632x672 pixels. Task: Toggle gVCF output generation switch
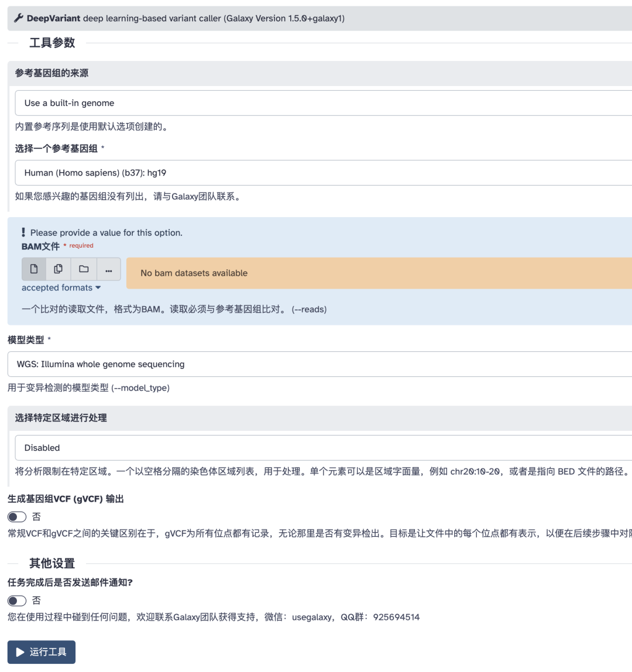tap(17, 517)
